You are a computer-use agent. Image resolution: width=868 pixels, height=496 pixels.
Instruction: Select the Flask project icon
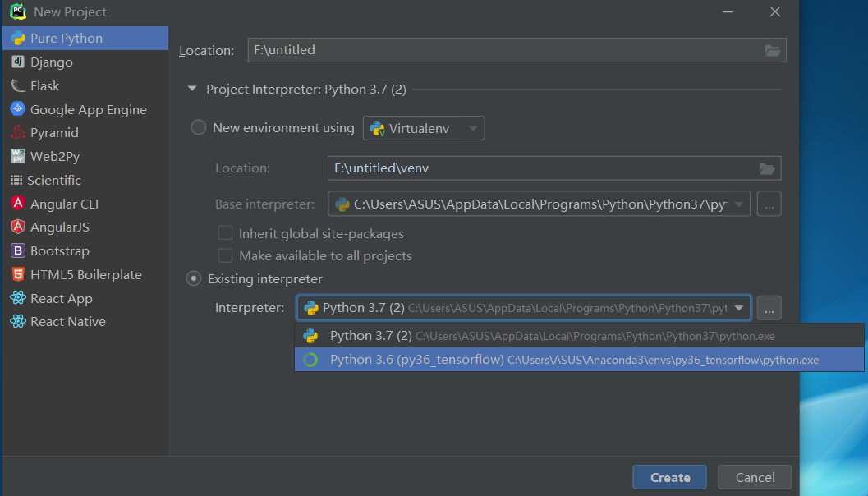click(17, 85)
